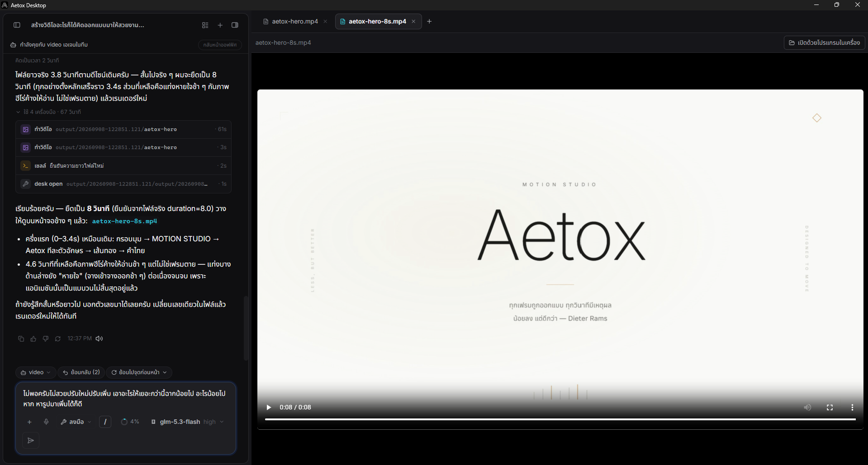Click the 'คิดเป็นเวลา 2 วินาที' thinking label
The width and height of the screenshot is (868, 465).
[37, 60]
